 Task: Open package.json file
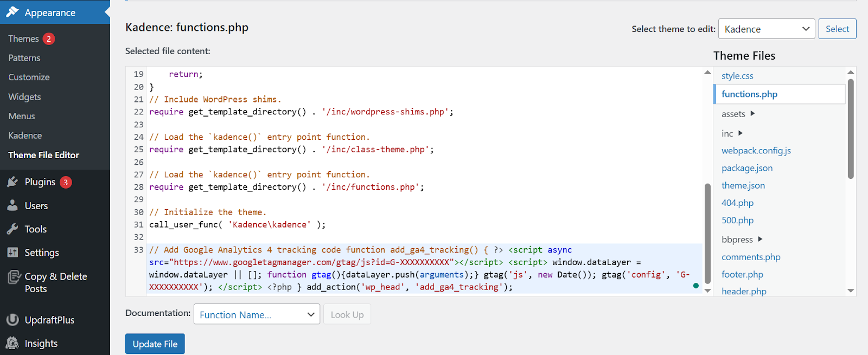pyautogui.click(x=747, y=168)
